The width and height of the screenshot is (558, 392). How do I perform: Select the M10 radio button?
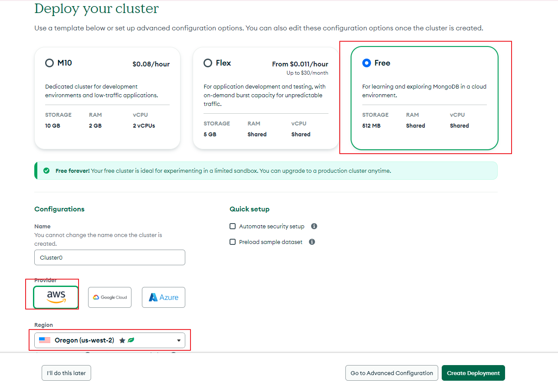tap(49, 63)
